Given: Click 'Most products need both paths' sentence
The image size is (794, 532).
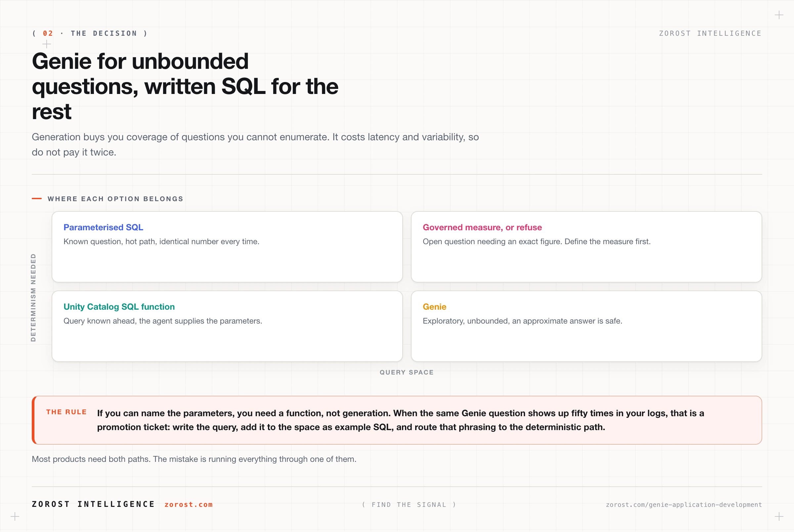Looking at the screenshot, I should [x=194, y=459].
